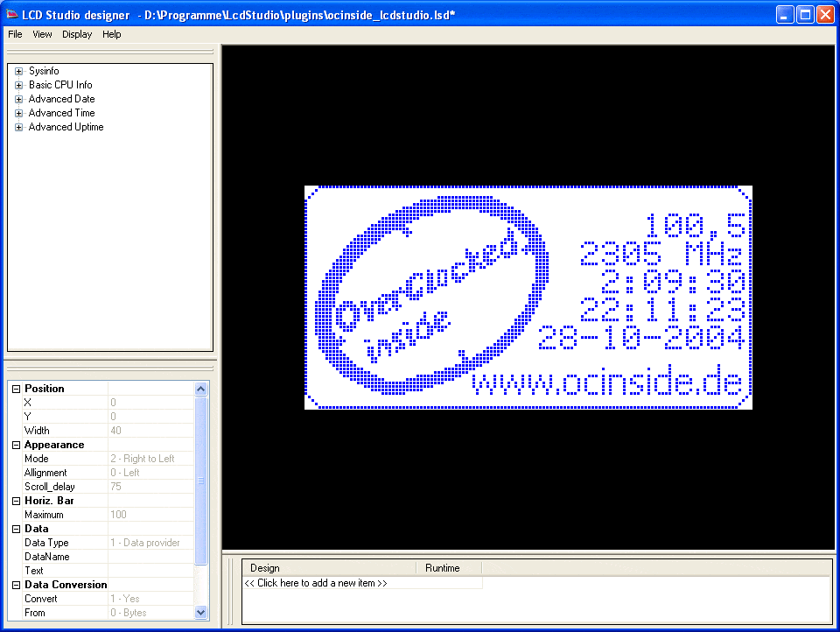Viewport: 840px width, 632px height.
Task: Close the LCD Studio designer window
Action: click(x=825, y=15)
